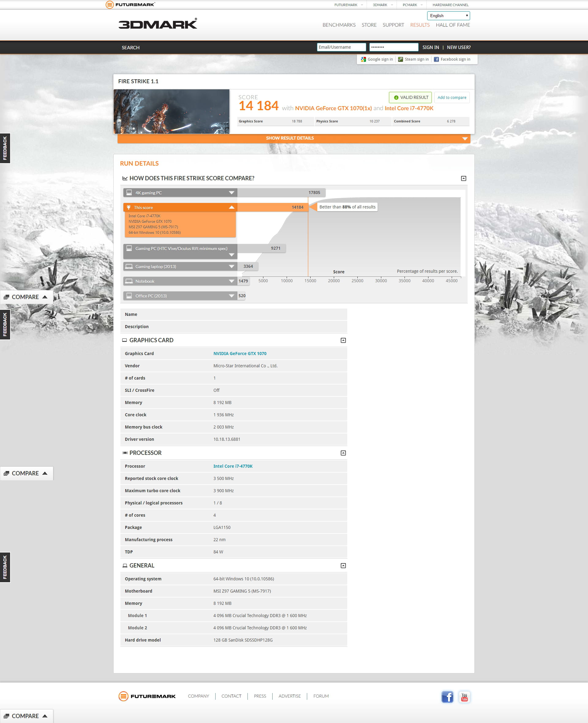Open the Store page
This screenshot has height=723, width=588.
pos(369,25)
